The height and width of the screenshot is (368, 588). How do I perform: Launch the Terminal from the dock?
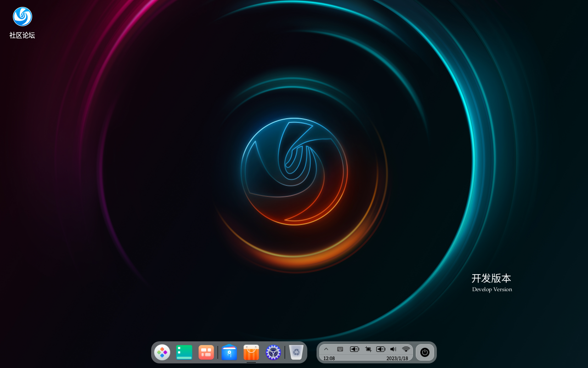click(184, 352)
